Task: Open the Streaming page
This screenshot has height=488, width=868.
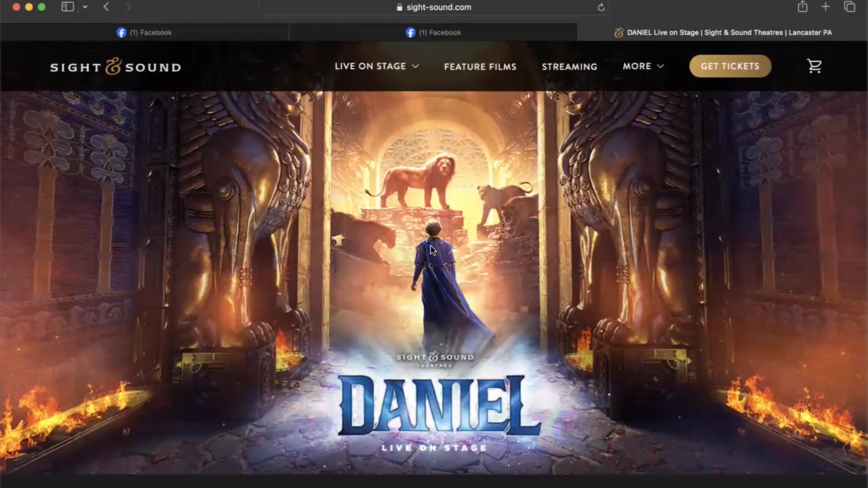Action: pyautogui.click(x=570, y=66)
